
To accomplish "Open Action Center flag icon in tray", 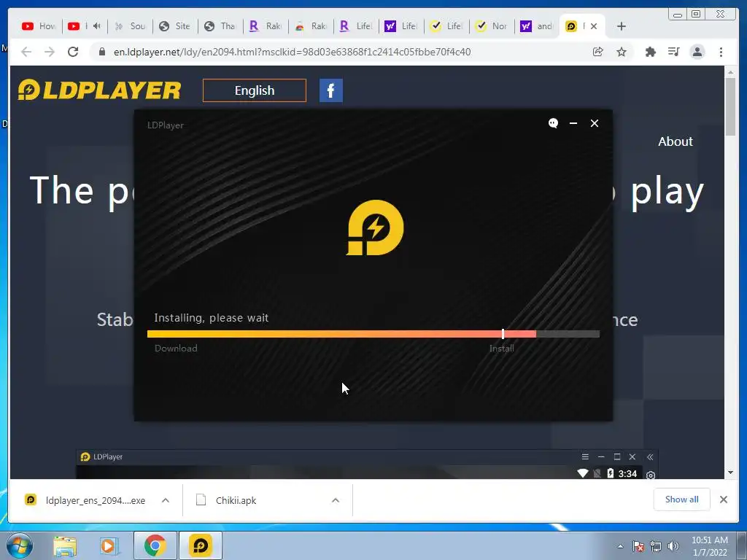I will click(x=638, y=546).
